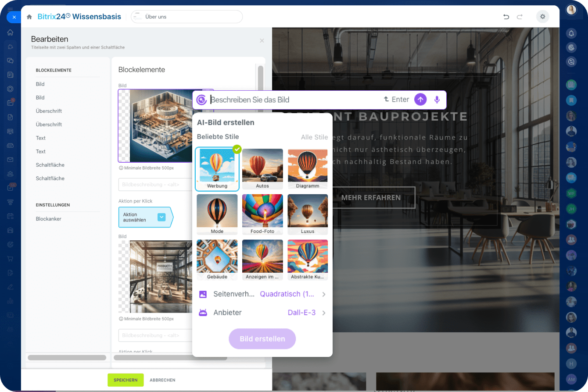Open Blockanker under Einstellungen
The height and width of the screenshot is (392, 588).
pos(49,219)
